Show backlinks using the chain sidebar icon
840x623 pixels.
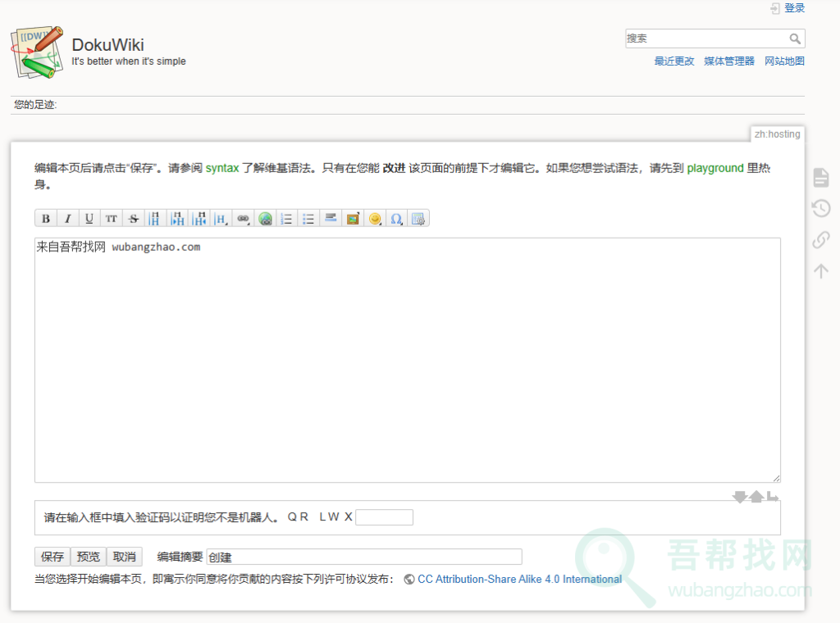(x=820, y=239)
